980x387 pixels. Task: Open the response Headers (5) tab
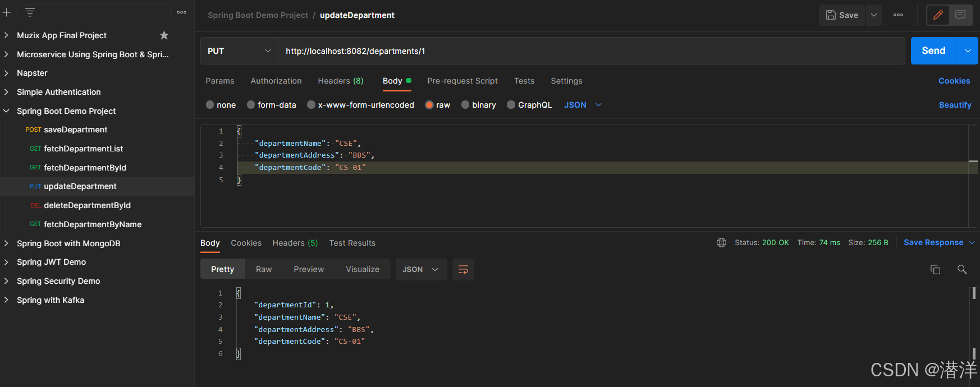coord(295,243)
